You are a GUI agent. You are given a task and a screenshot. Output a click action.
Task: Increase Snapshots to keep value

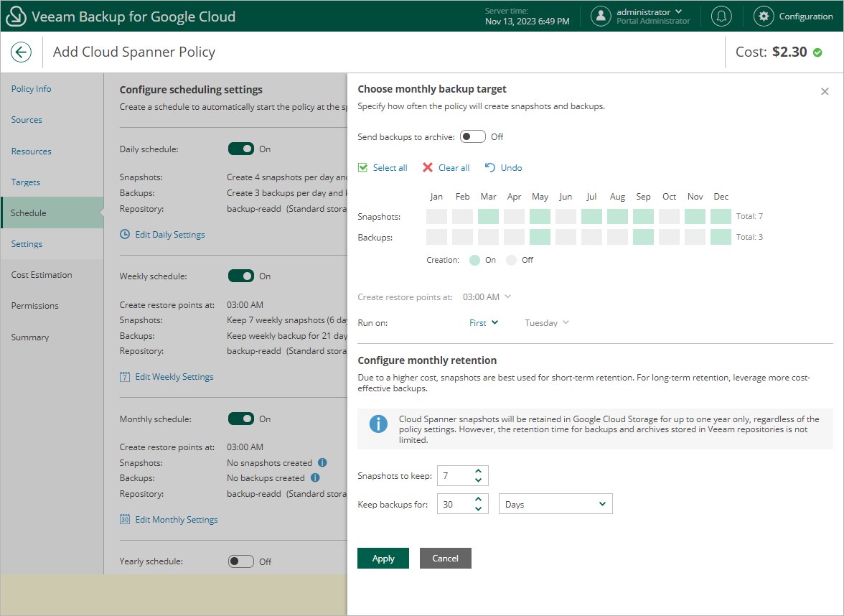[x=478, y=471]
